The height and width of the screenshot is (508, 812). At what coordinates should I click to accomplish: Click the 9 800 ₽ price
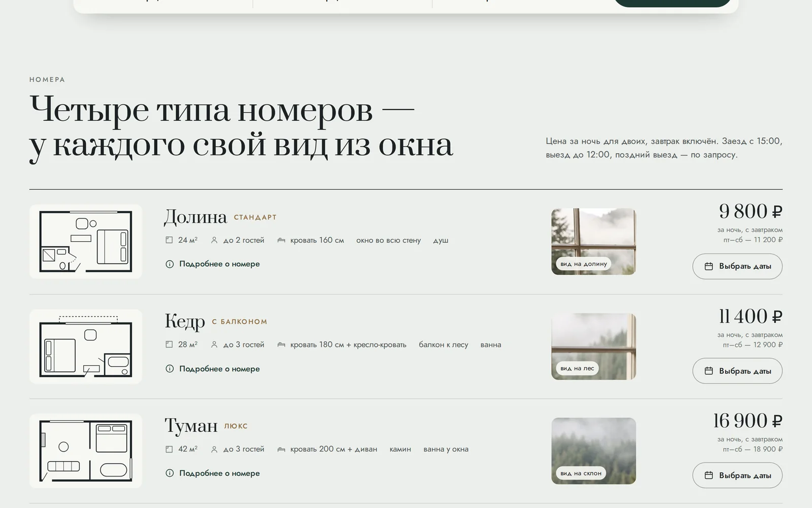(751, 211)
